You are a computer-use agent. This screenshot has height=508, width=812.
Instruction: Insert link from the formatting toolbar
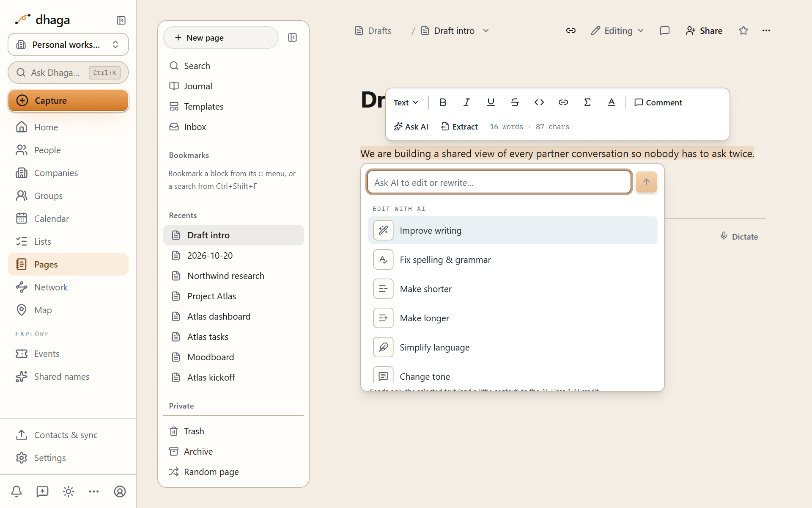tap(563, 102)
